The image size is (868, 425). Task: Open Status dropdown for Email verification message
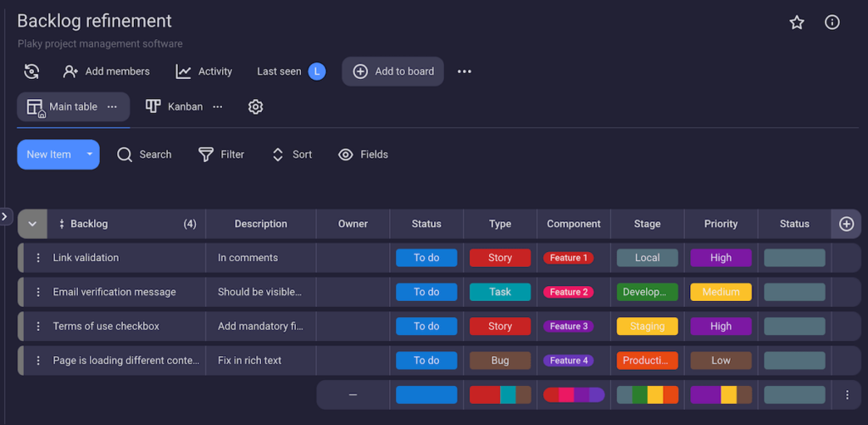pyautogui.click(x=426, y=292)
